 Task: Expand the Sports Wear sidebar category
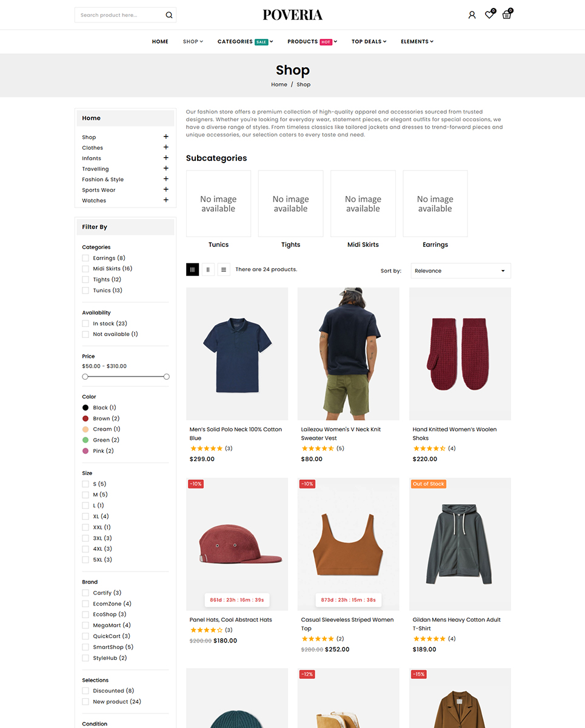[x=165, y=189]
